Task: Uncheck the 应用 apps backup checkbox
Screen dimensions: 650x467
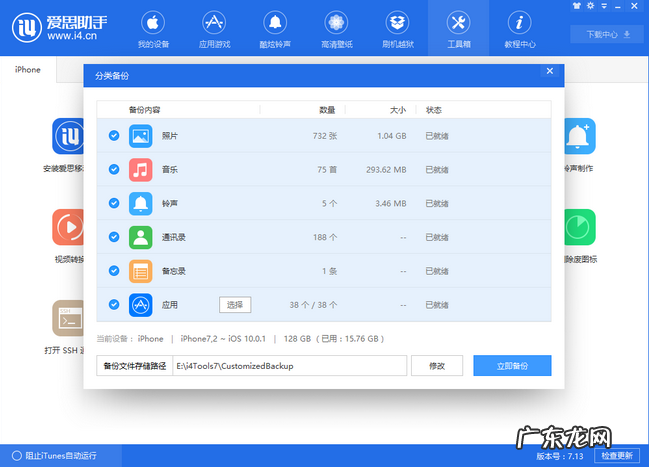Action: click(114, 305)
